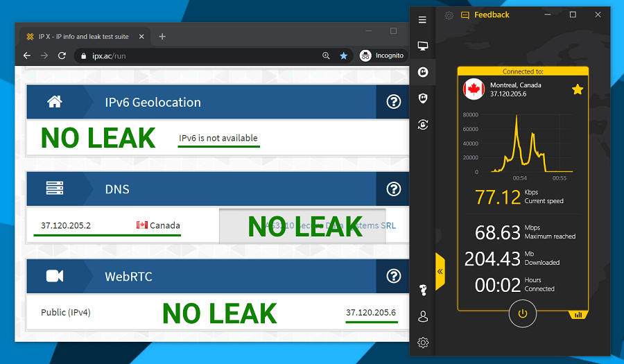Open CyberGhost settings gear in sidebar
This screenshot has height=364, width=624.
pyautogui.click(x=423, y=343)
